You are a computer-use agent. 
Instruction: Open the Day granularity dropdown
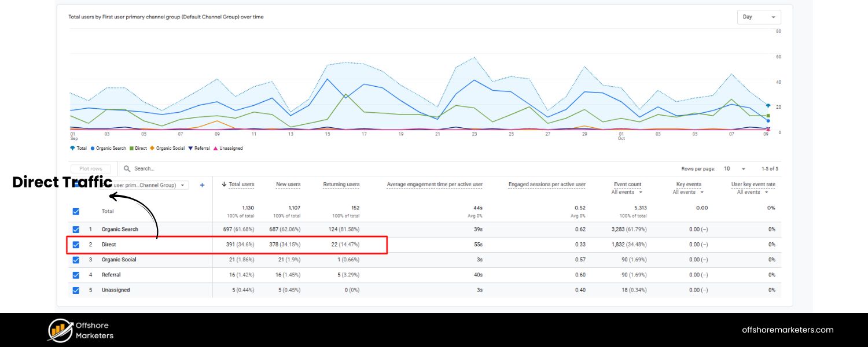[759, 17]
